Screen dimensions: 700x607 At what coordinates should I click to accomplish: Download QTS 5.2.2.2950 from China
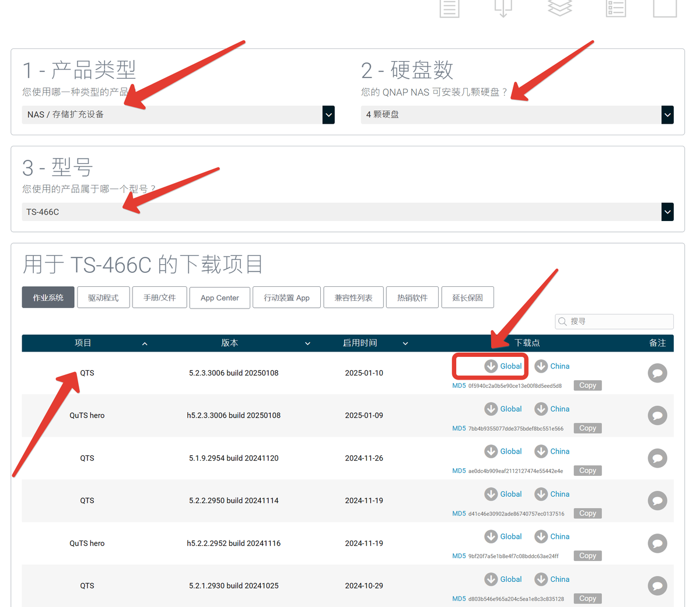[552, 494]
